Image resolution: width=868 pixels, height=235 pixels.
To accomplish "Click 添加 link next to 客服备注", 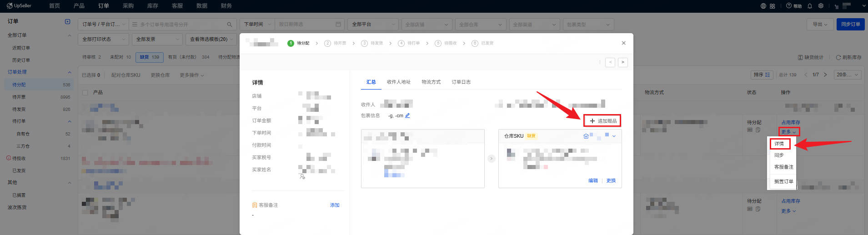I will tap(335, 205).
